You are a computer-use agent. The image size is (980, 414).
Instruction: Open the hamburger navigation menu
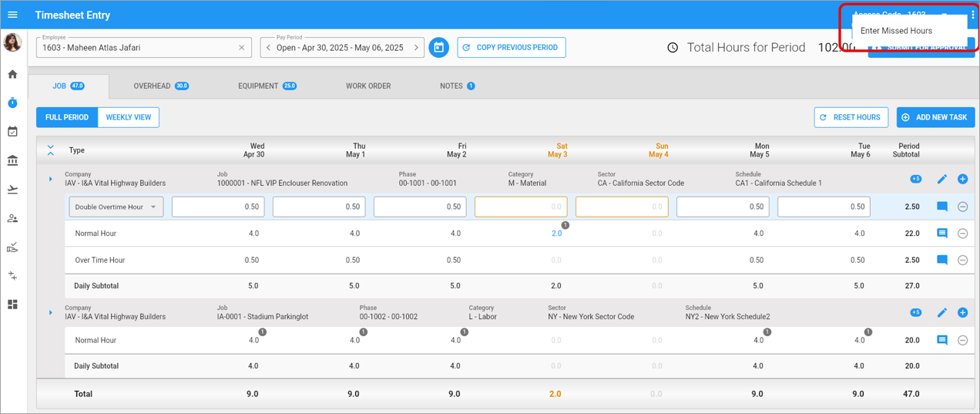coord(12,15)
